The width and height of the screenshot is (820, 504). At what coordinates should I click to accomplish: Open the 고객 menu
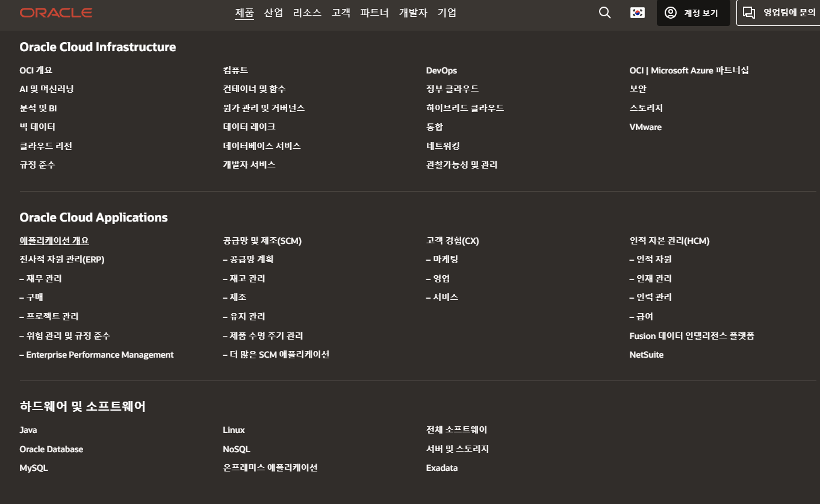point(341,13)
